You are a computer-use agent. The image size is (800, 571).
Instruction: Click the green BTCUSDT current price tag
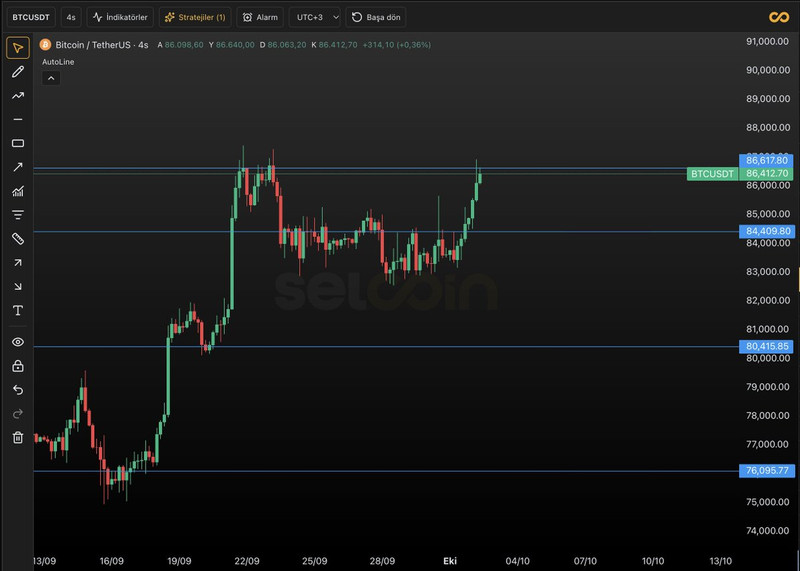(712, 173)
